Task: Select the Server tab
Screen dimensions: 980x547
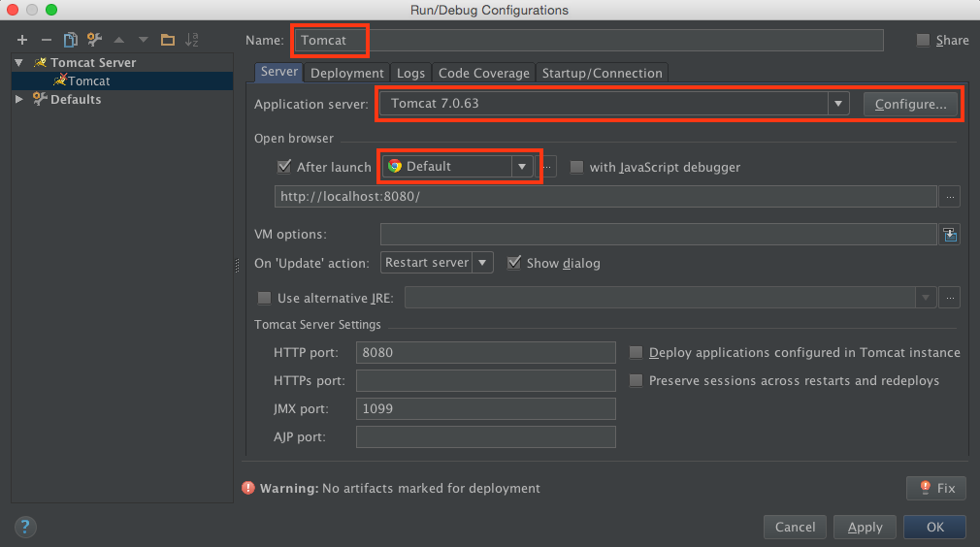Action: [278, 72]
